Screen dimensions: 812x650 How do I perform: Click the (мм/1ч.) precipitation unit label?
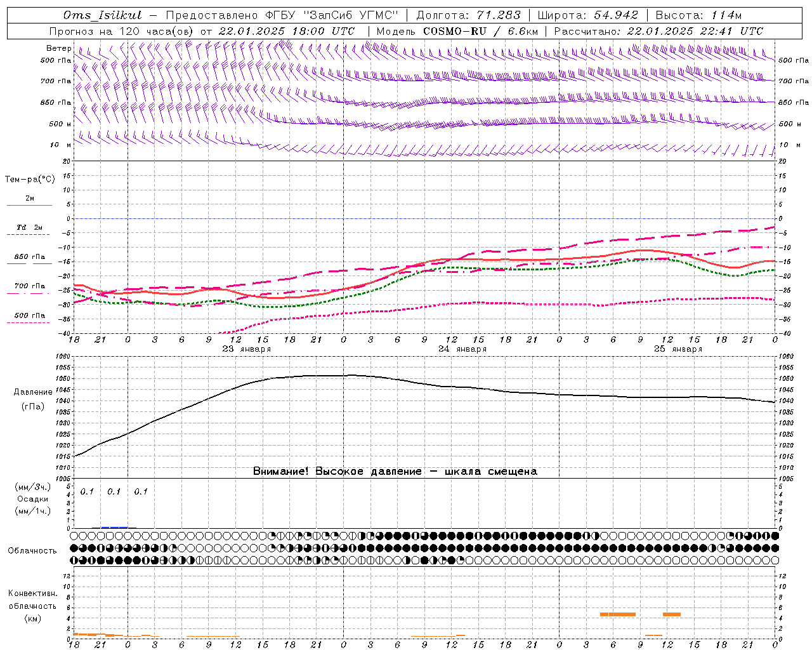tap(33, 511)
